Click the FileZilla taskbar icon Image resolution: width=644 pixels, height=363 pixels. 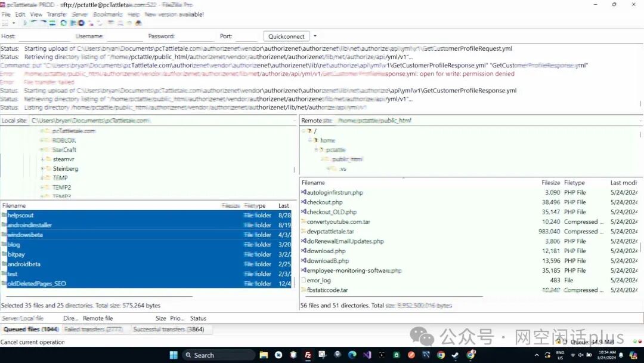(x=308, y=355)
